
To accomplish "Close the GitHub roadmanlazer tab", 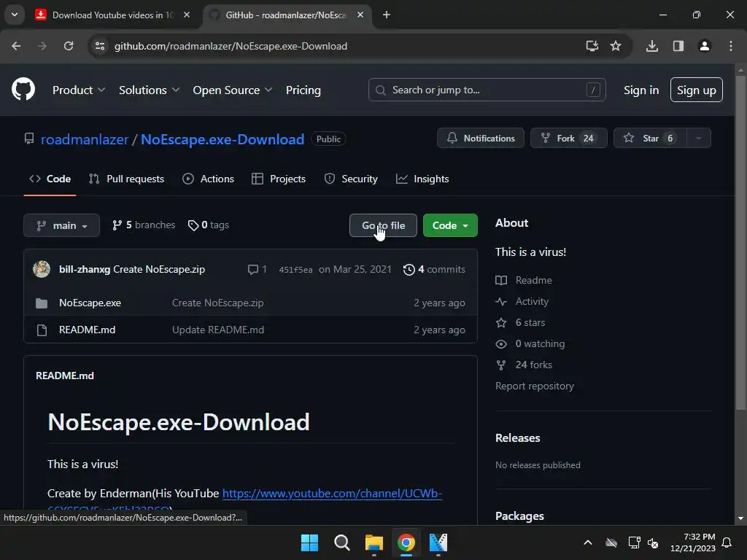I will [360, 15].
